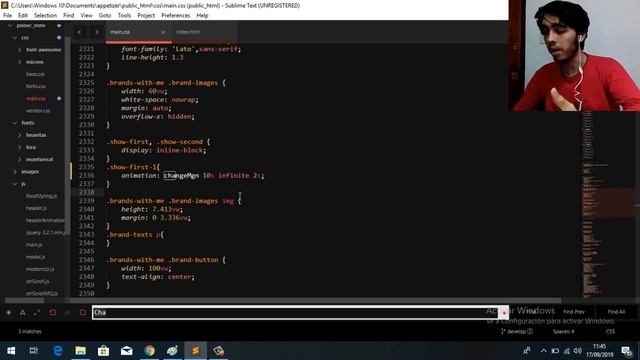Expand the lora folder
Viewport: 640px width, 360px height.
pyautogui.click(x=20, y=147)
